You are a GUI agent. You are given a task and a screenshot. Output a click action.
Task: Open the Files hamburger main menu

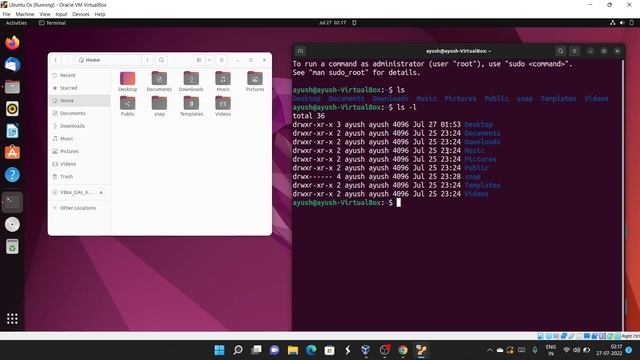[x=222, y=60]
